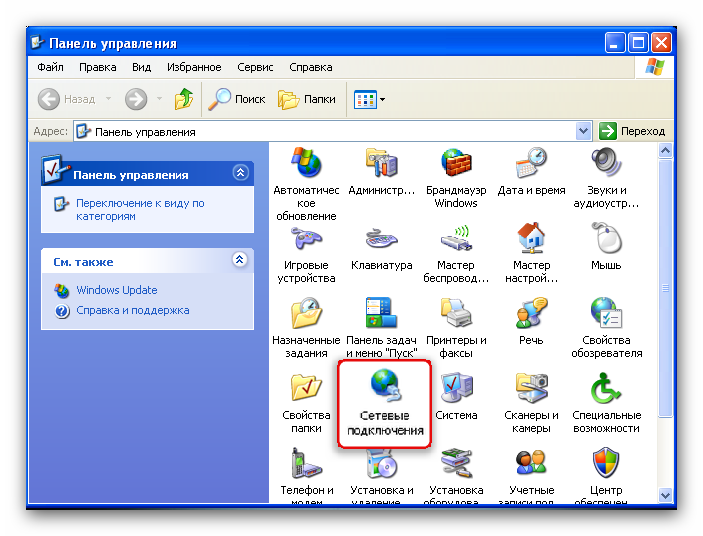The width and height of the screenshot is (703, 536).
Task: Click Переключение к виду по категориям link
Action: point(140,209)
